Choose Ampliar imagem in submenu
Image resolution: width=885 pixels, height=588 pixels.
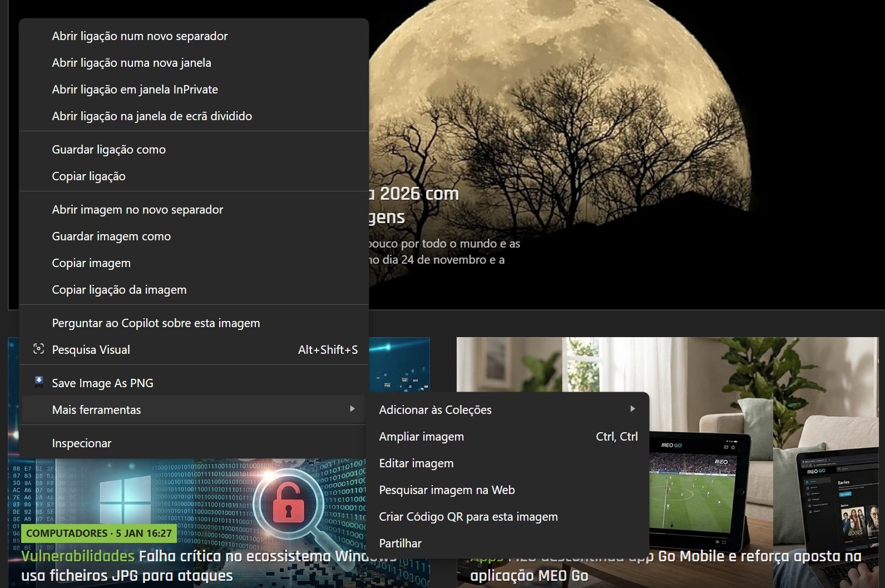421,437
